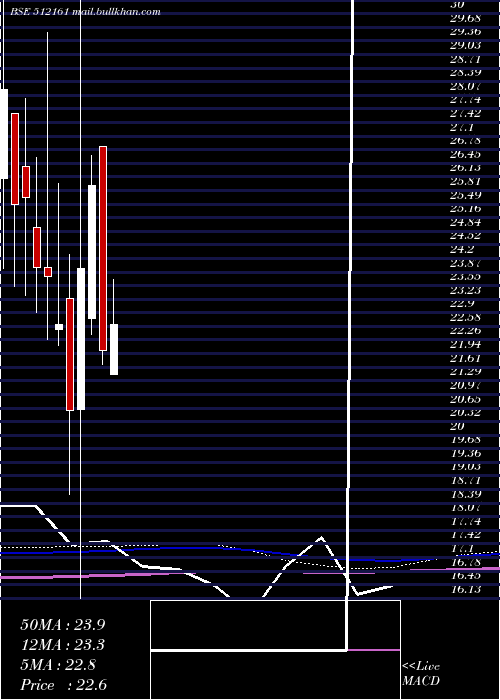Select the 23.23 price axis label
The image size is (500, 700).
(x=466, y=290)
